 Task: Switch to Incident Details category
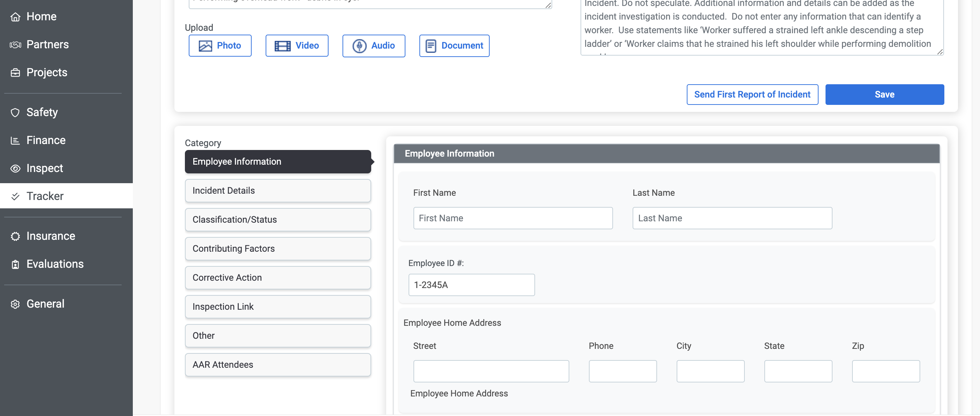click(278, 191)
